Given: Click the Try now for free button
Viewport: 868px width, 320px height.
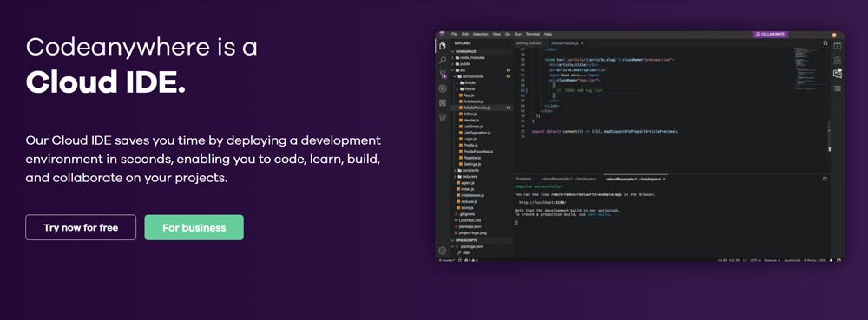Looking at the screenshot, I should [x=81, y=227].
